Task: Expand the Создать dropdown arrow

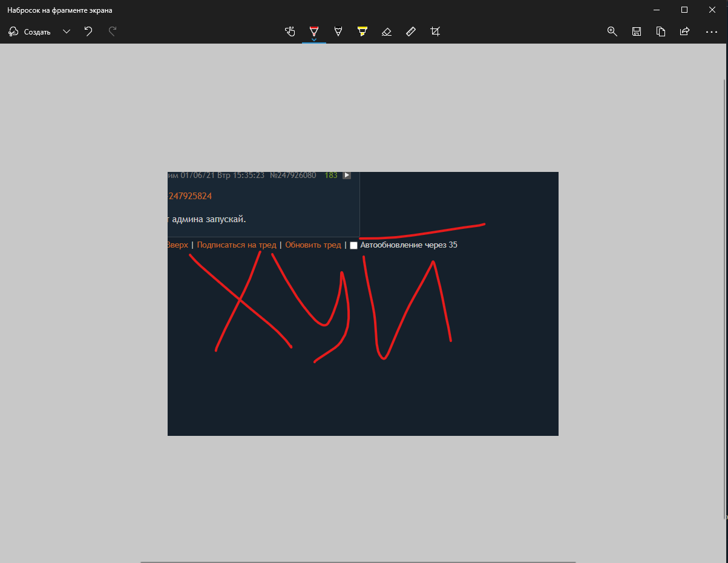Action: (67, 31)
